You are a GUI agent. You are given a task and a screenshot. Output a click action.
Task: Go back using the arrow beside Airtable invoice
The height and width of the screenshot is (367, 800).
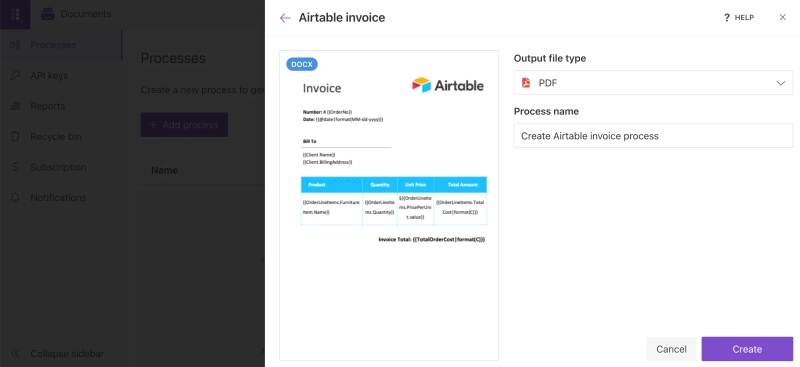285,18
